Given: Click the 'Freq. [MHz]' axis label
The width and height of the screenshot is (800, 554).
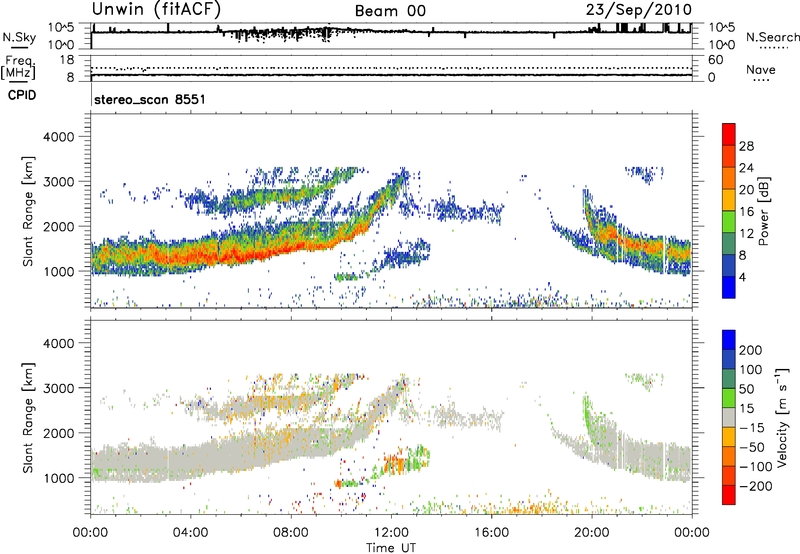Looking at the screenshot, I should 18,68.
